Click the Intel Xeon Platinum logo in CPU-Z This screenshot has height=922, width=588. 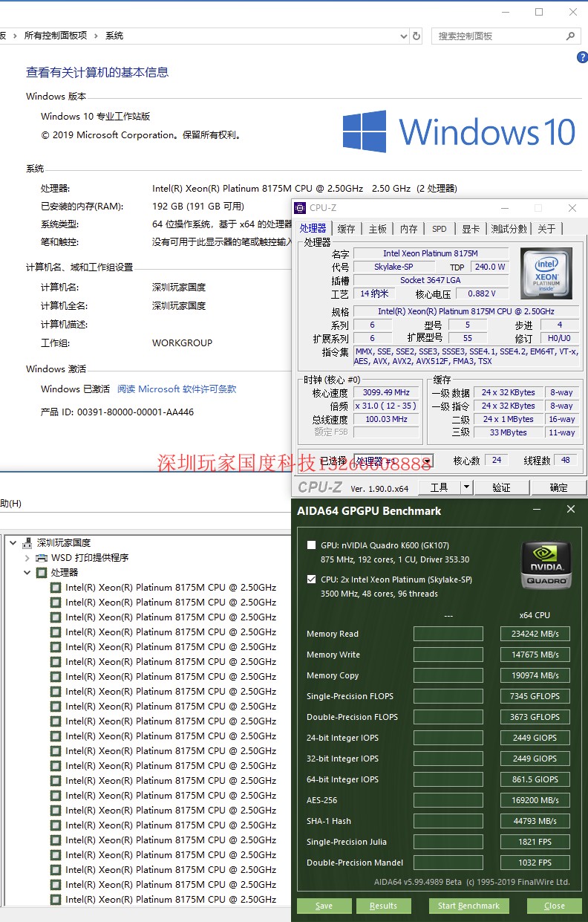click(546, 273)
